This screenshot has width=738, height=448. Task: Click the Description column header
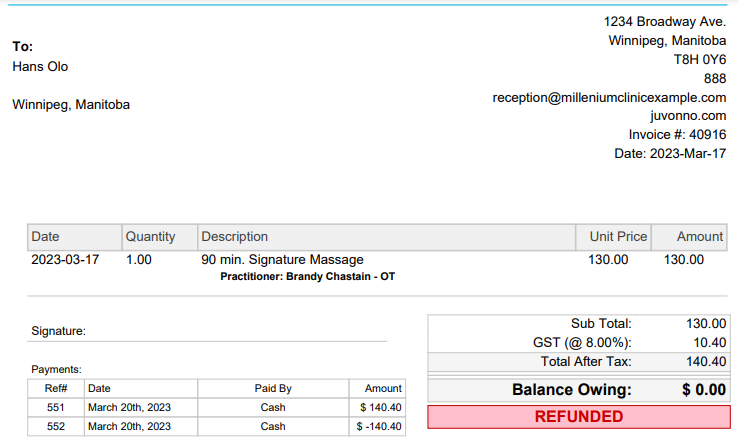235,237
